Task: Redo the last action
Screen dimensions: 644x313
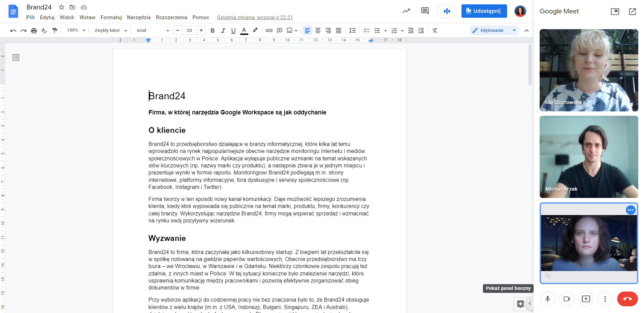Action: coord(23,31)
